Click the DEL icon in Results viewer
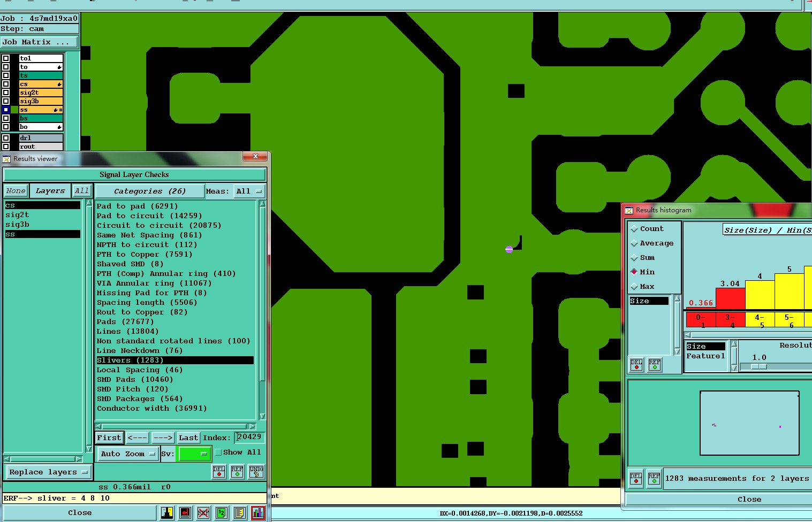 tap(219, 472)
